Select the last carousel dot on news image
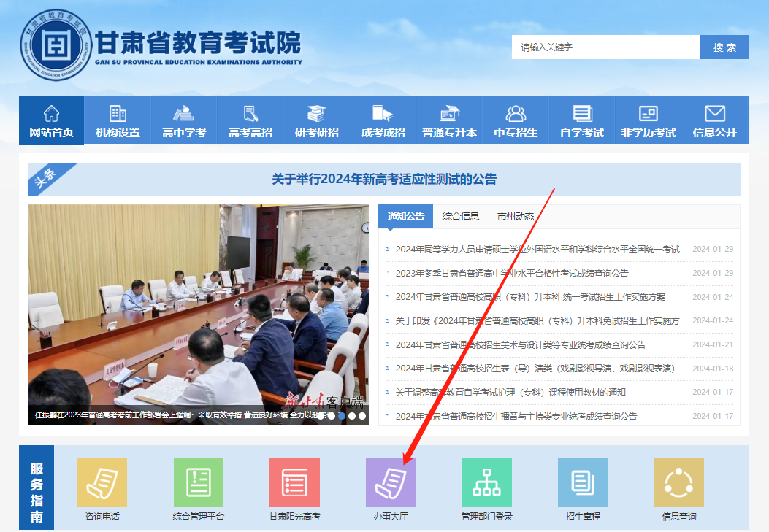769x532 pixels. point(362,416)
